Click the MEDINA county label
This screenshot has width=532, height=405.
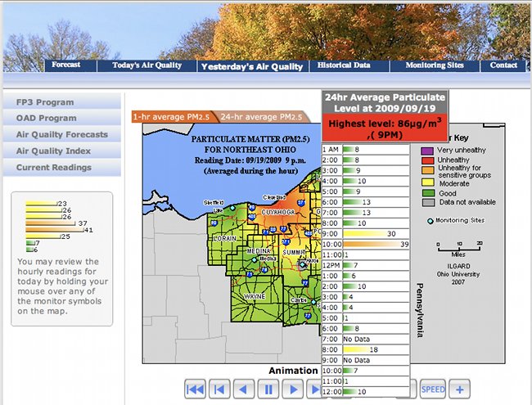click(258, 251)
